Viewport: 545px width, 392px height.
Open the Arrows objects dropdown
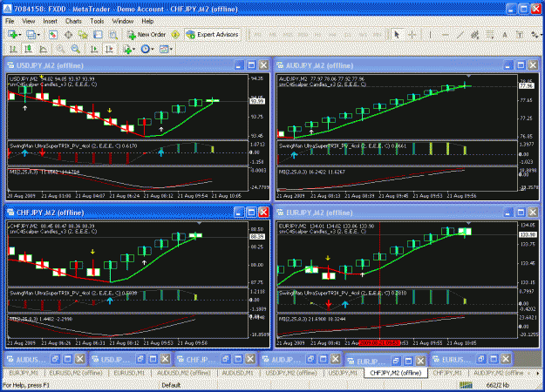coord(535,35)
